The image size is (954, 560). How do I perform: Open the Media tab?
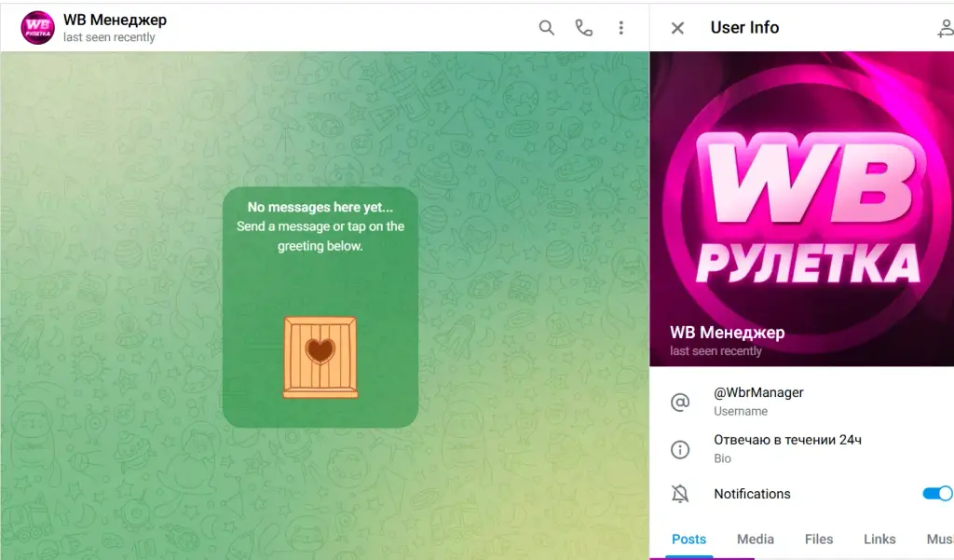pos(755,540)
